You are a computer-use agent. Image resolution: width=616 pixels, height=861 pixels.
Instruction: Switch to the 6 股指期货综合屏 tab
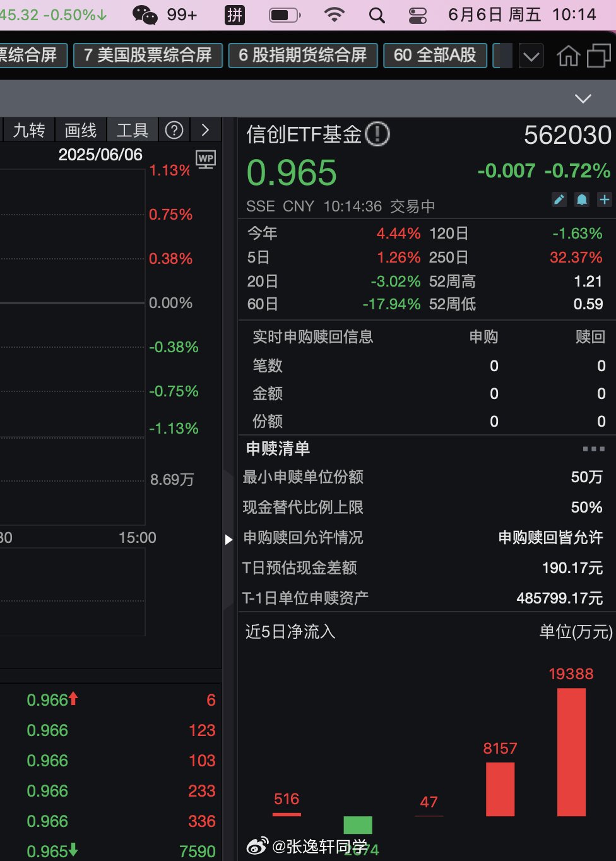(302, 55)
